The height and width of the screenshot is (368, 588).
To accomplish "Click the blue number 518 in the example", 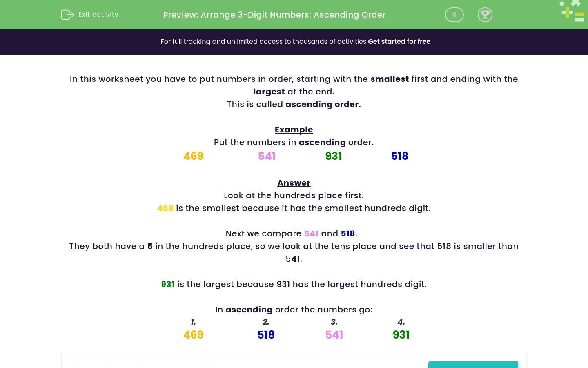I will click(399, 156).
